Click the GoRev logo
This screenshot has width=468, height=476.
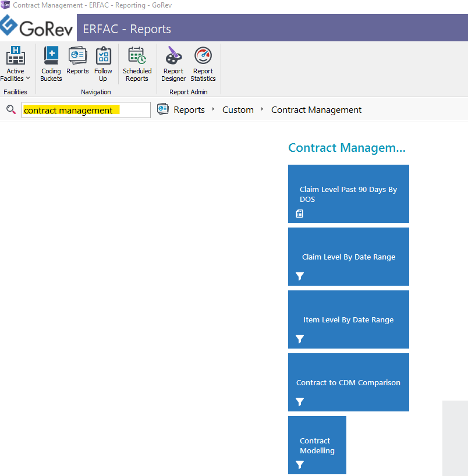37,27
